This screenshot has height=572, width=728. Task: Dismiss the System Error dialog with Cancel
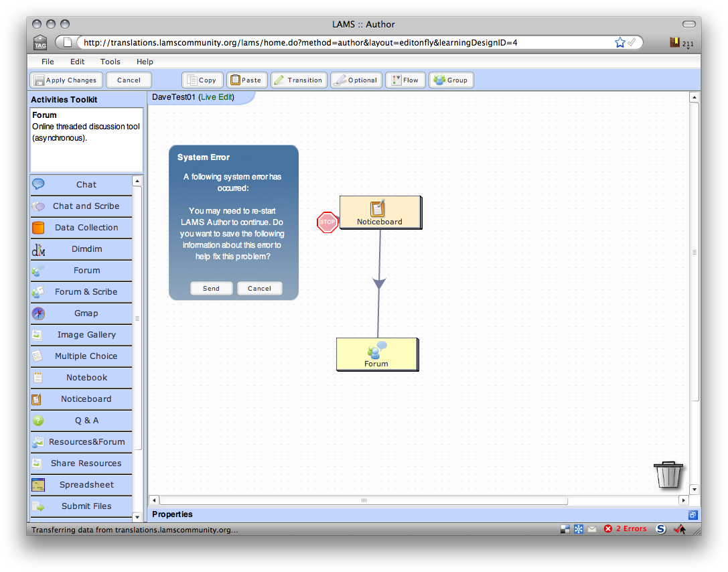coord(259,289)
